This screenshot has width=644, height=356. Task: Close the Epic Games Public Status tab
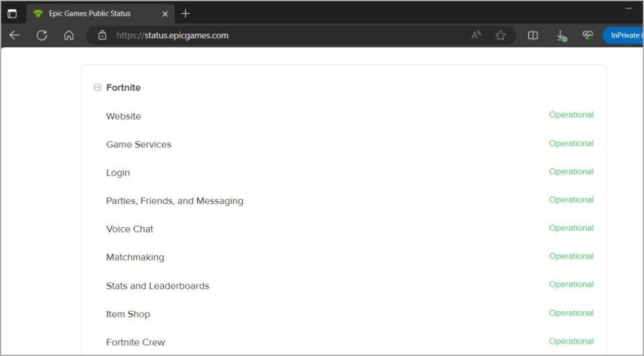pyautogui.click(x=165, y=14)
